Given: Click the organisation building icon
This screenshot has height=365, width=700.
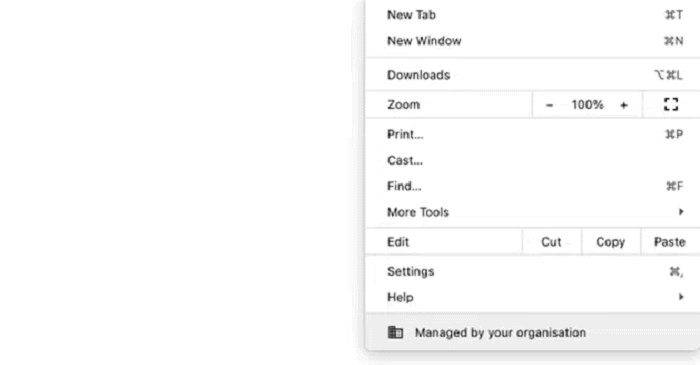Looking at the screenshot, I should point(395,332).
